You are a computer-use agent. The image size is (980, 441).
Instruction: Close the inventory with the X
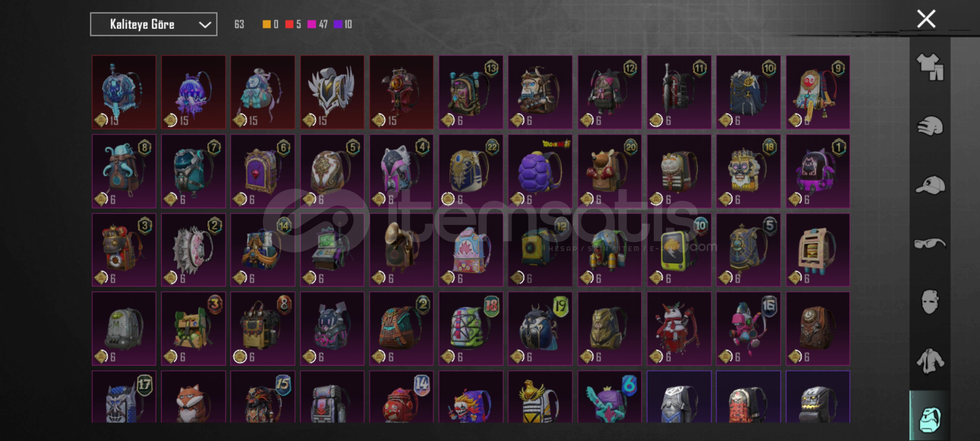926,19
